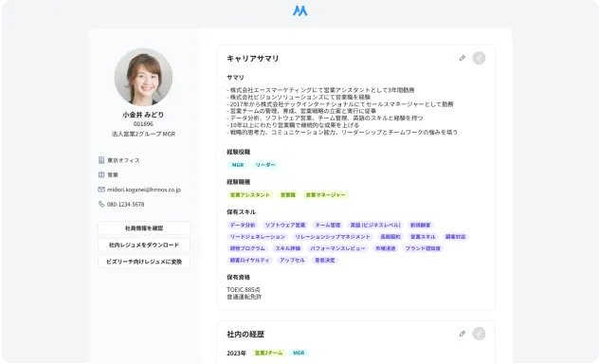Click the 経験職種 section label
This screenshot has height=364, width=599.
tap(239, 182)
